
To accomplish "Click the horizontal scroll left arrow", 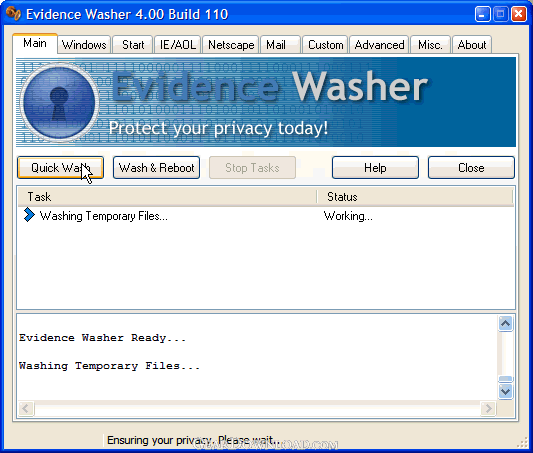I will (26, 408).
